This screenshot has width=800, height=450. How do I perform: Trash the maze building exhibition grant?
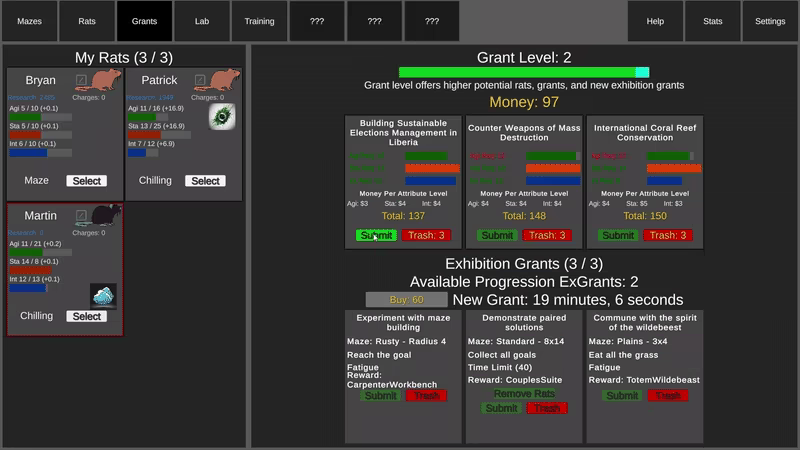tap(427, 395)
